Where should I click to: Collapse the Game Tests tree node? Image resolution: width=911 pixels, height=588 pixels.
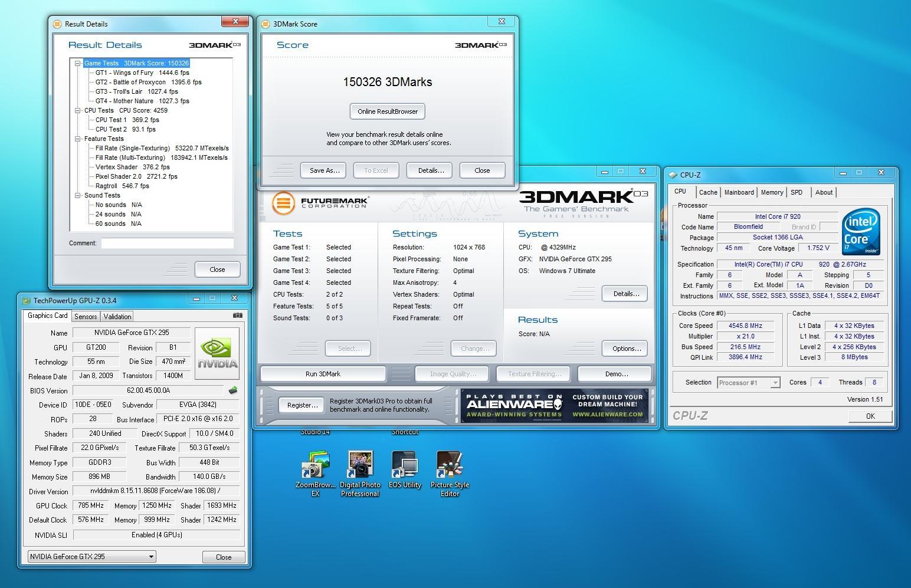pos(77,63)
